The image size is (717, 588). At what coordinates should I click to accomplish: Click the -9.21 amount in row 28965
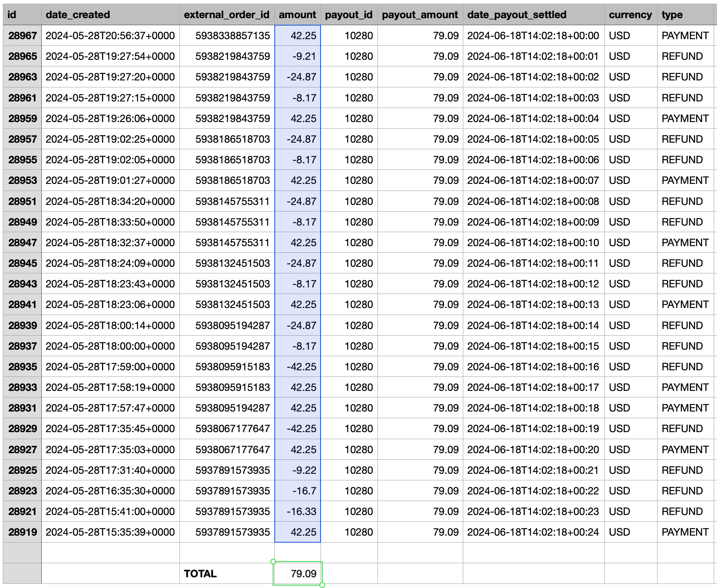297,56
